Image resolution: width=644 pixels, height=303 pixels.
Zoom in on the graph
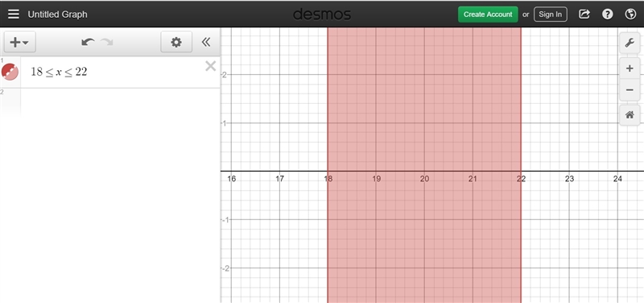[630, 68]
